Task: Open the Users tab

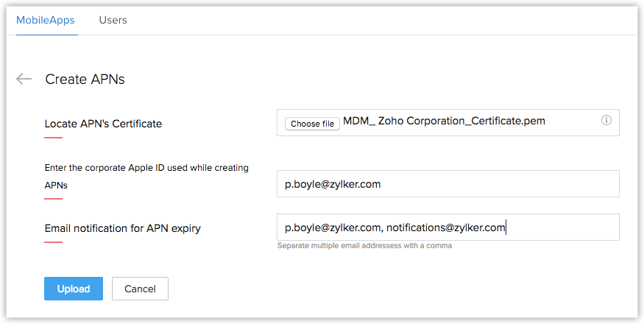Action: (x=113, y=21)
